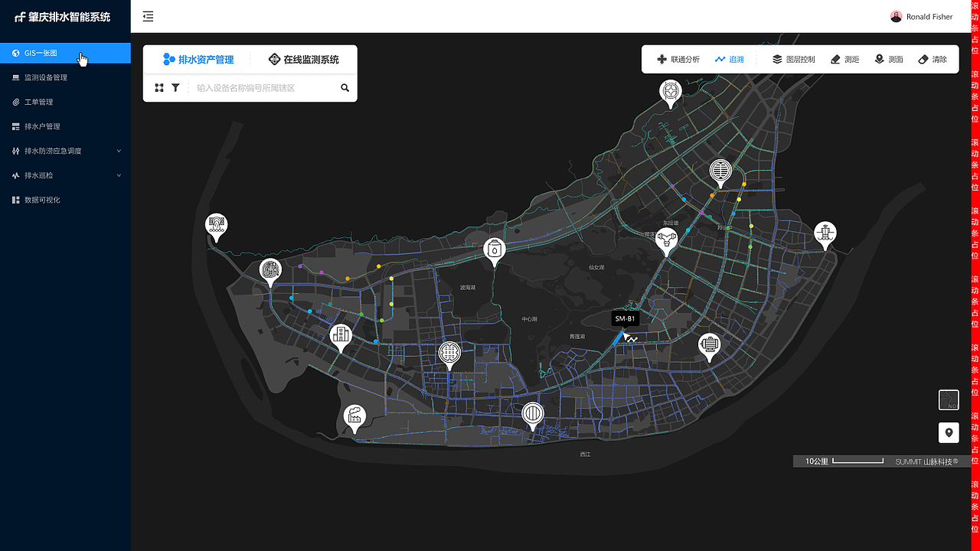
Task: Open GIS一张图 in the sidebar
Action: pyautogui.click(x=65, y=53)
